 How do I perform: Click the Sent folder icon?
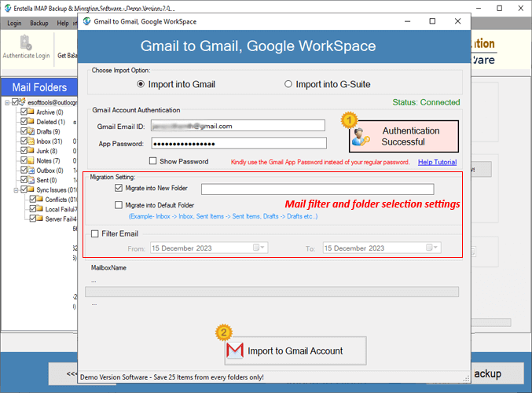[31, 180]
